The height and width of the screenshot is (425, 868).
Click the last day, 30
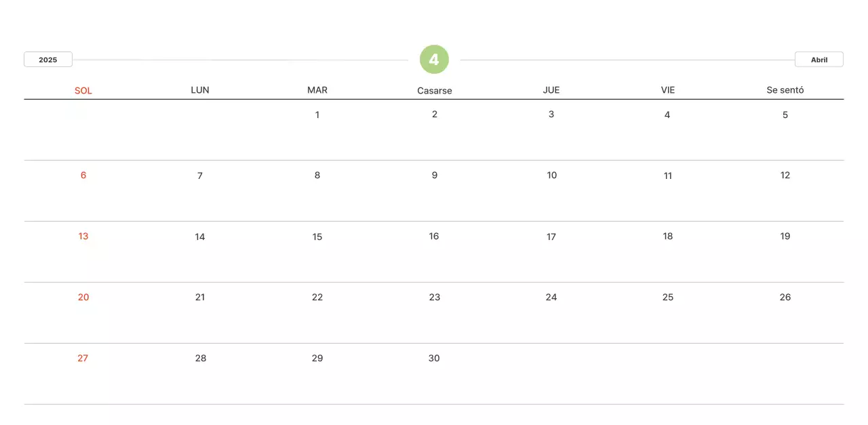point(434,358)
